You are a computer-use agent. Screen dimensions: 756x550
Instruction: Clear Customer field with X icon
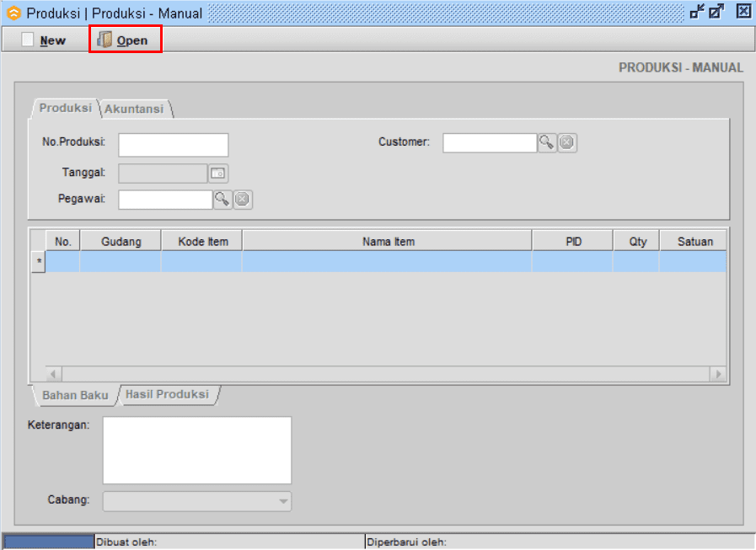click(567, 142)
